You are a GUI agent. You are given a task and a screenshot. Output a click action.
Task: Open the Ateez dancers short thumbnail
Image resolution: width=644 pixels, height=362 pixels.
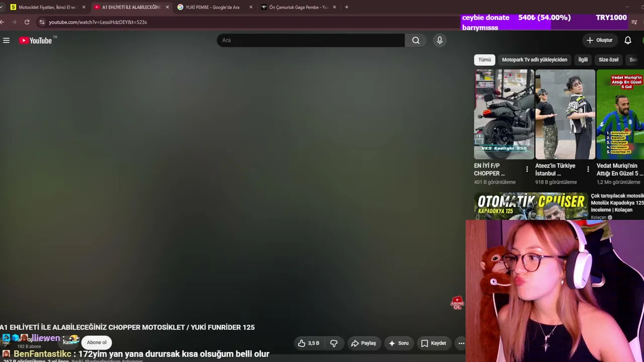click(565, 114)
